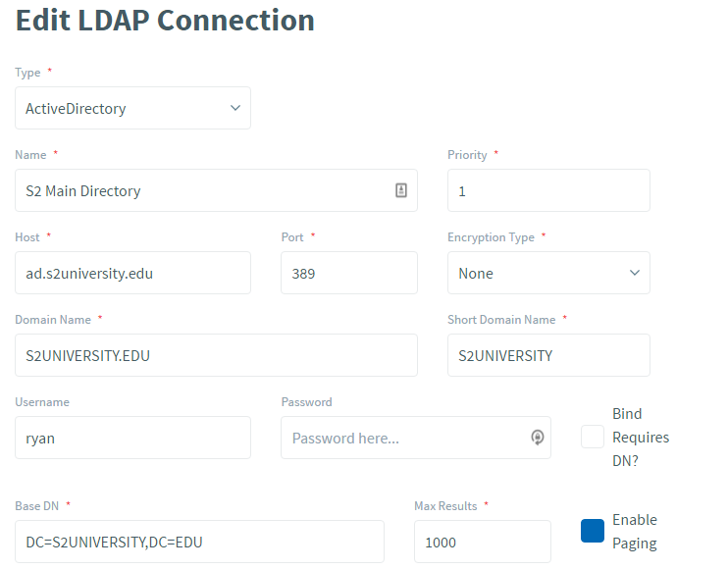Screen dimensions: 728x570
Task: Click the Edit LDAP Connection heading
Action: point(165,20)
